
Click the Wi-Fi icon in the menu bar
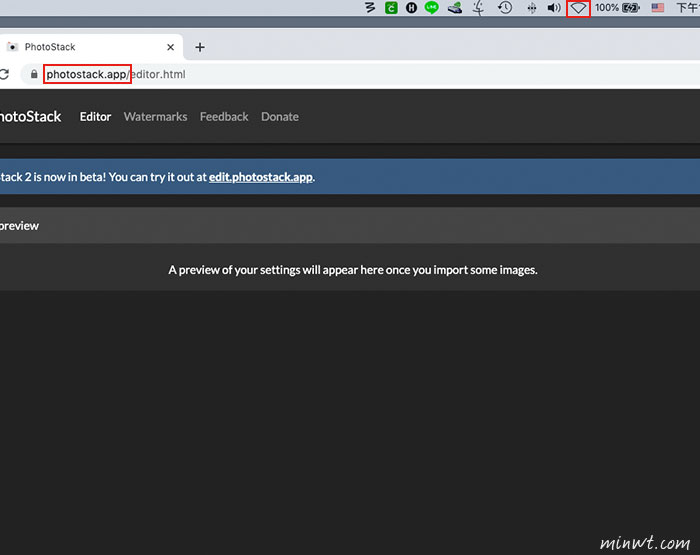pyautogui.click(x=578, y=8)
